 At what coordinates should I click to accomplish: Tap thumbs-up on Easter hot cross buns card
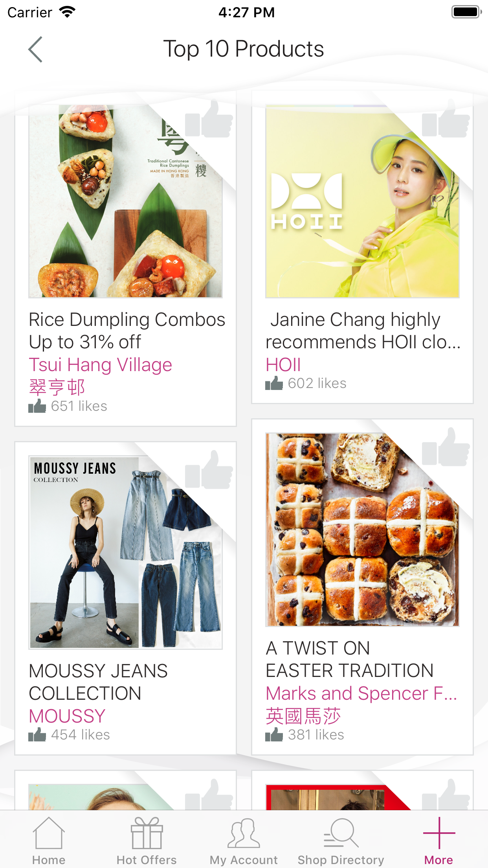(x=446, y=448)
